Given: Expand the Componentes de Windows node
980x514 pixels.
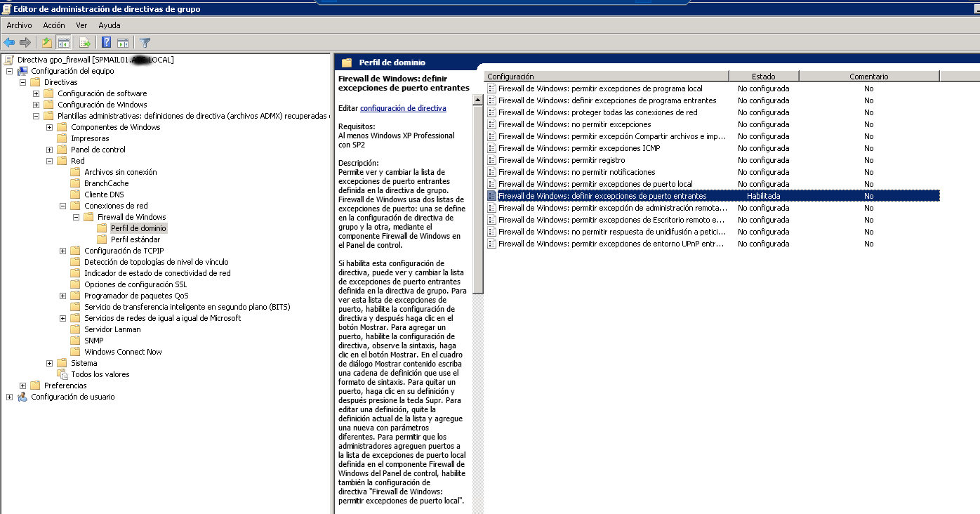Looking at the screenshot, I should 50,127.
